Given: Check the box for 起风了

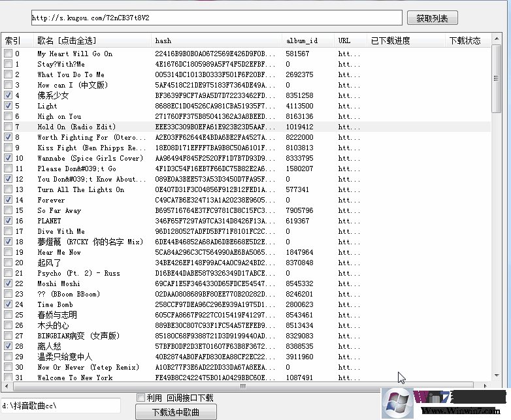Looking at the screenshot, I should coord(8,263).
